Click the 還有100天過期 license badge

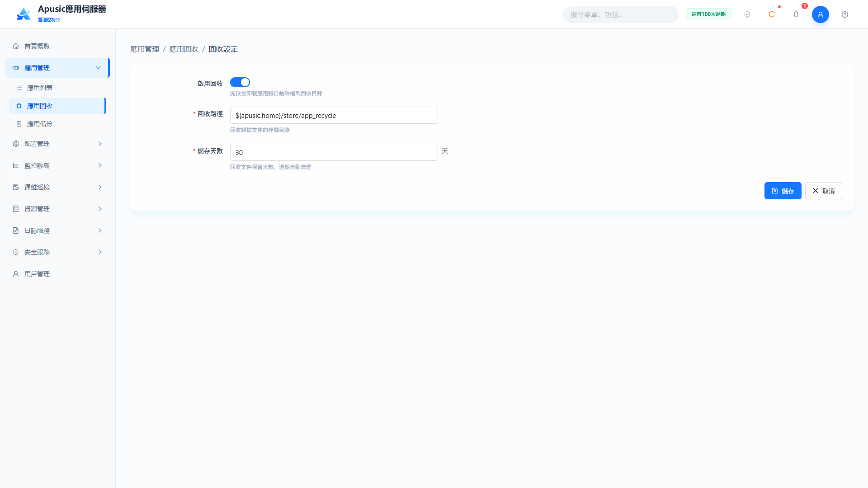708,14
